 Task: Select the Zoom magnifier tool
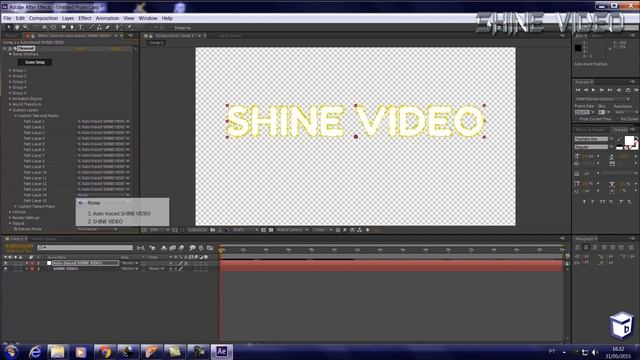pyautogui.click(x=25, y=27)
